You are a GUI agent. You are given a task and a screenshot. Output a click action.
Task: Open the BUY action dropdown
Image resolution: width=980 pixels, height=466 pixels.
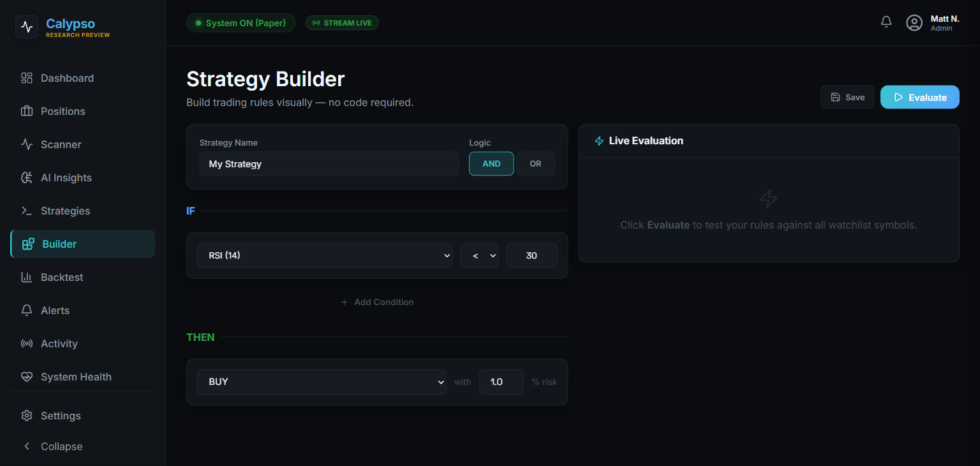pos(322,381)
